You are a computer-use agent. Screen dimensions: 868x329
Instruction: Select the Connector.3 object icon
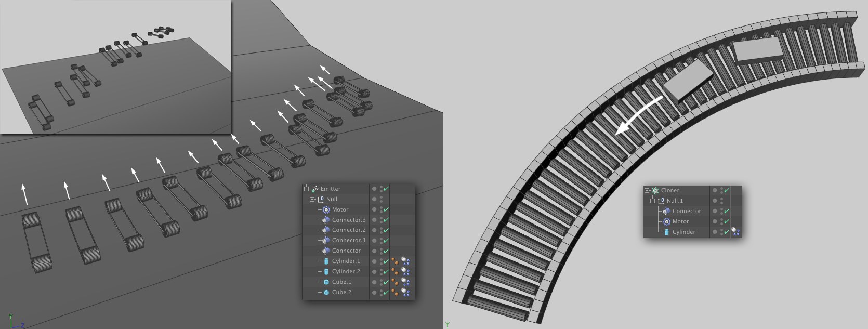[x=326, y=220]
